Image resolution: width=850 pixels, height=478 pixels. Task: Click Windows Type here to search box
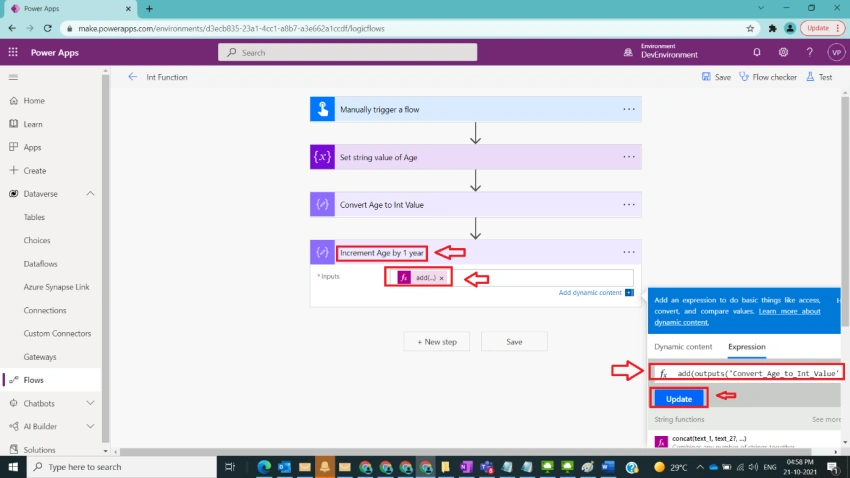[121, 467]
